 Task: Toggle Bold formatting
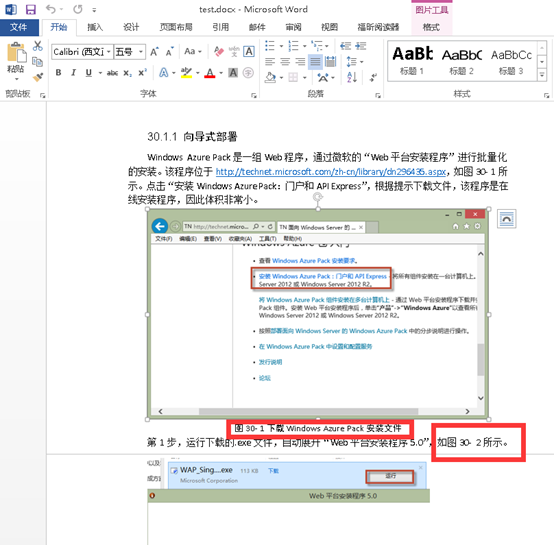tap(58, 73)
